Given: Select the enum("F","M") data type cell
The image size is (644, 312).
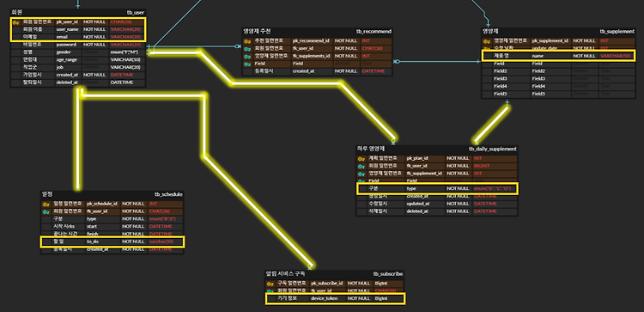Looking at the screenshot, I should coord(127,52).
